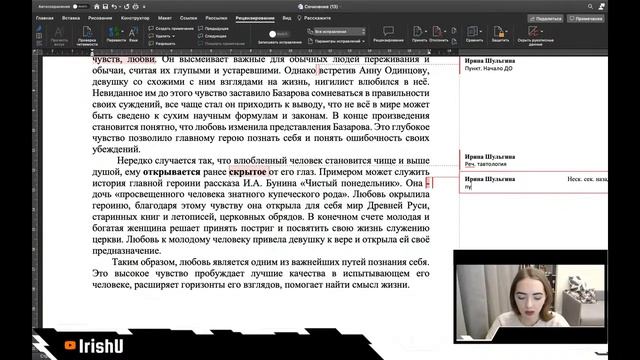Screen dimensions: 640x360
Task: Click the right indent marker on the ruler
Action: [429, 52]
